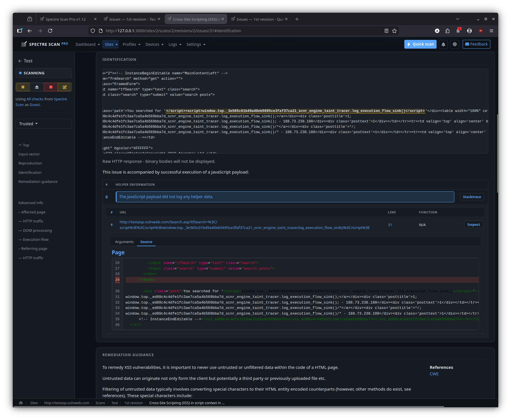List all tabs with the chevron icon
The height and width of the screenshot is (420, 511).
coord(458,19)
